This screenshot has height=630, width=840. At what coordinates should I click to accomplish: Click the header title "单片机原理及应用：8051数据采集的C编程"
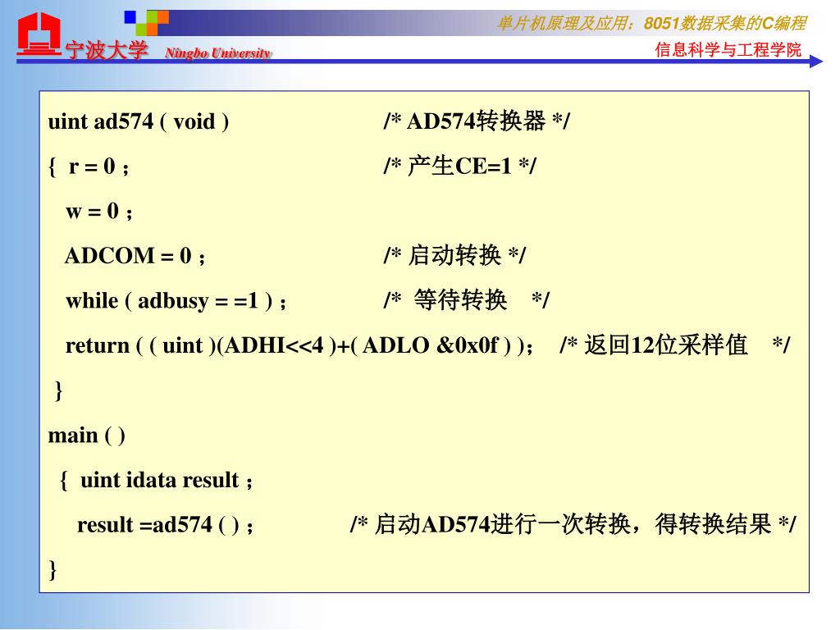(x=651, y=24)
